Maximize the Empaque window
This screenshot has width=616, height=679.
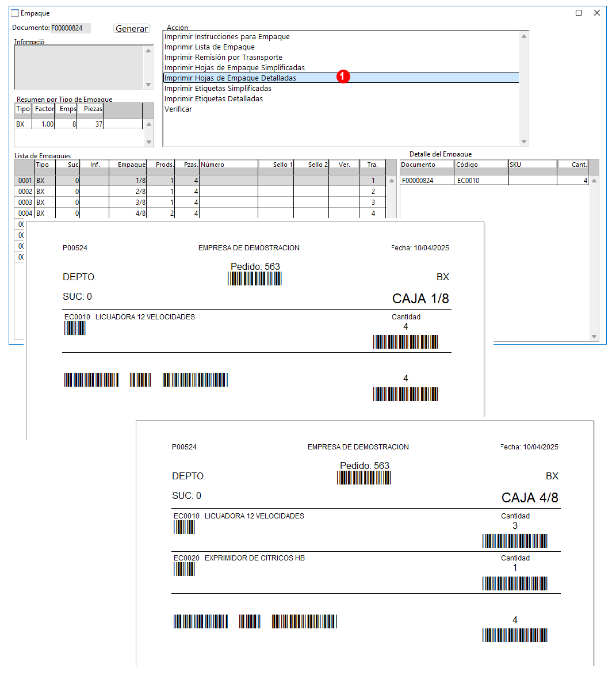(579, 13)
